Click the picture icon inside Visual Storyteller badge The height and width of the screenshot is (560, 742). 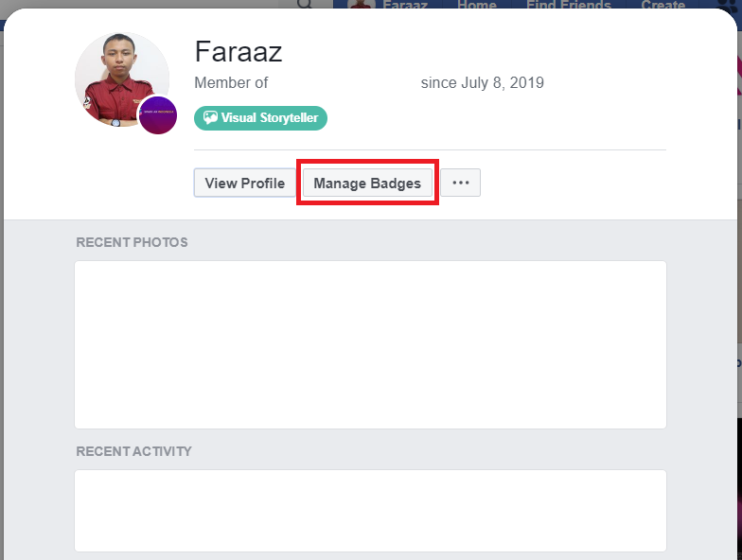210,118
